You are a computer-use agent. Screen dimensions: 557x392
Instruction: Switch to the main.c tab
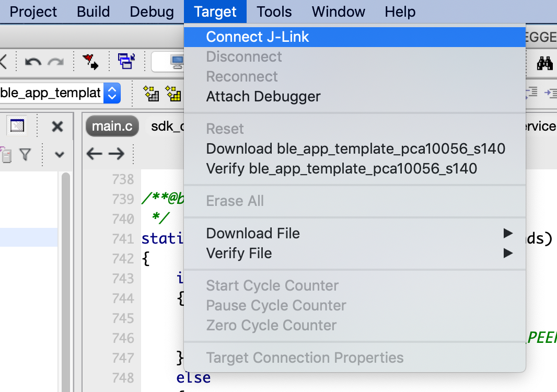click(112, 125)
